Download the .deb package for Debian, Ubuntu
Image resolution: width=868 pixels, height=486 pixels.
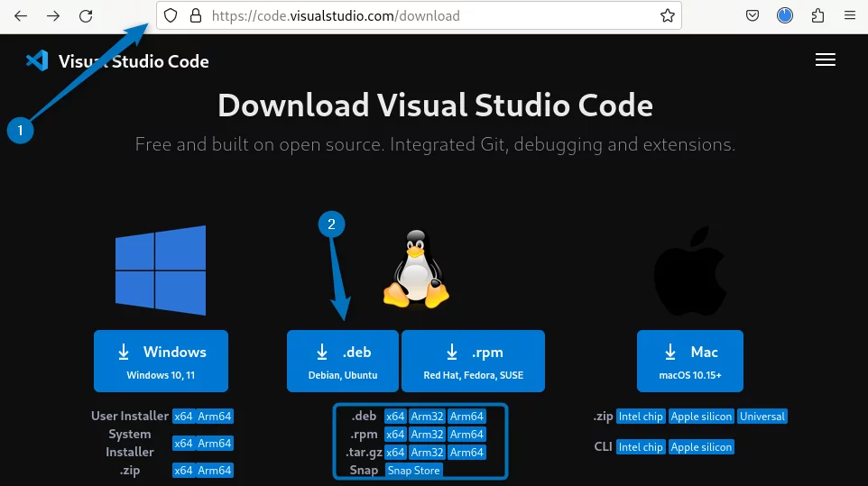click(343, 361)
